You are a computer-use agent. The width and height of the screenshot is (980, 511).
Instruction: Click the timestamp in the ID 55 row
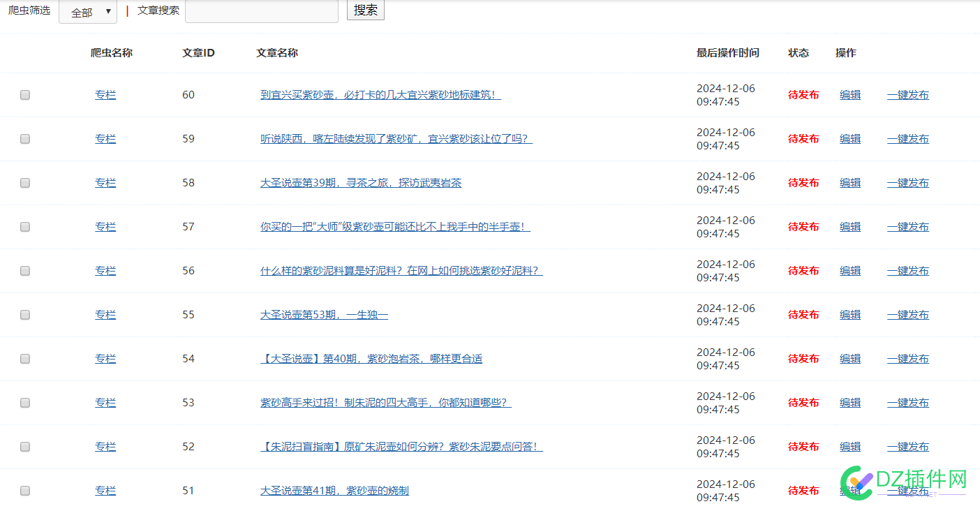pos(726,315)
